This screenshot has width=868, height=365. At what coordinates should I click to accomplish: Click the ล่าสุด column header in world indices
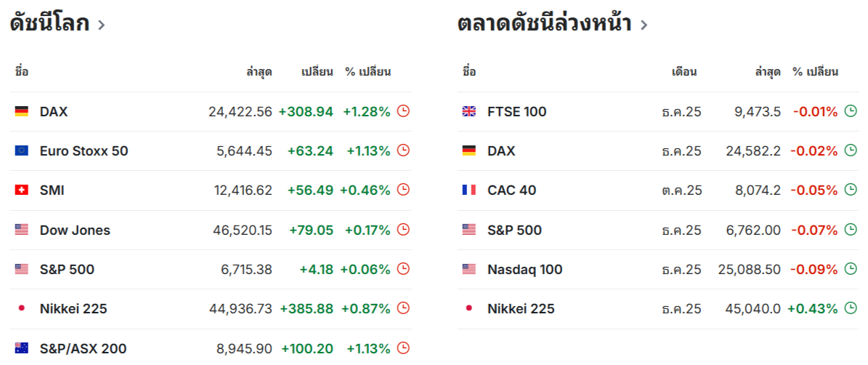259,71
